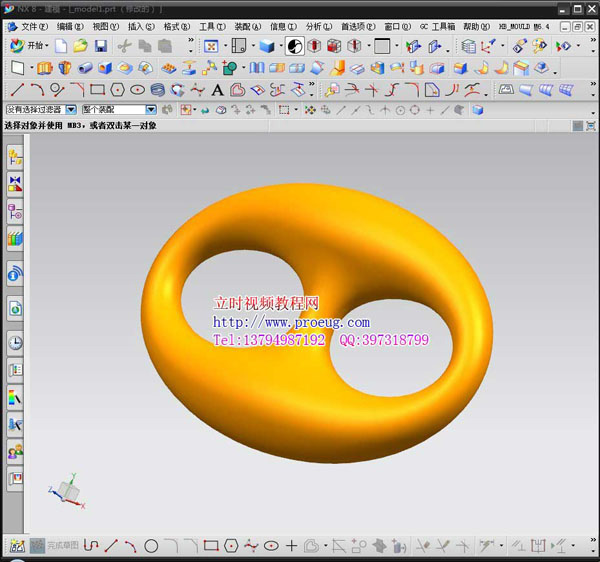Toggle the existing point plus snap
The image size is (600, 562).
coord(430,111)
